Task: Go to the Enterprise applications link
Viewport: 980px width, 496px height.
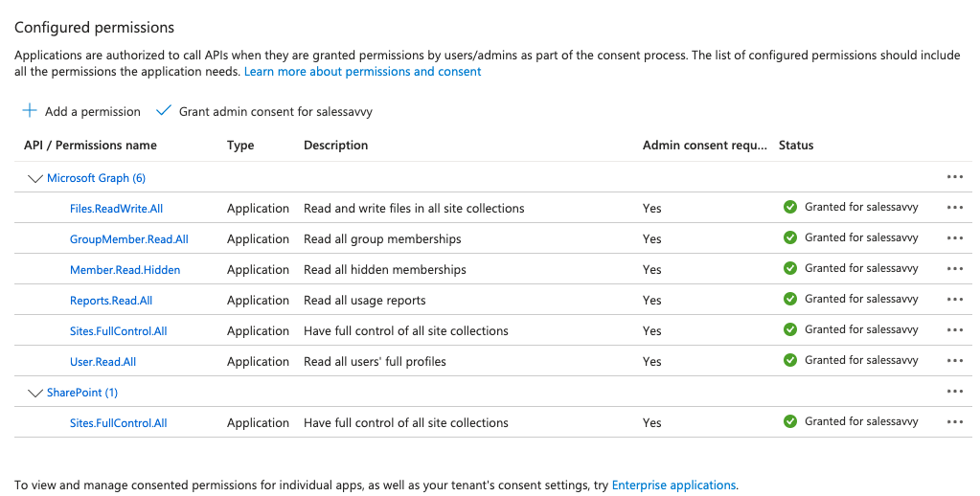Action: (x=673, y=485)
